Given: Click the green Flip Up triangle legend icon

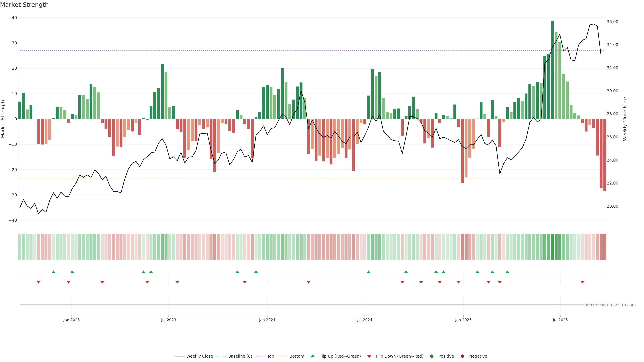Looking at the screenshot, I should (312, 356).
